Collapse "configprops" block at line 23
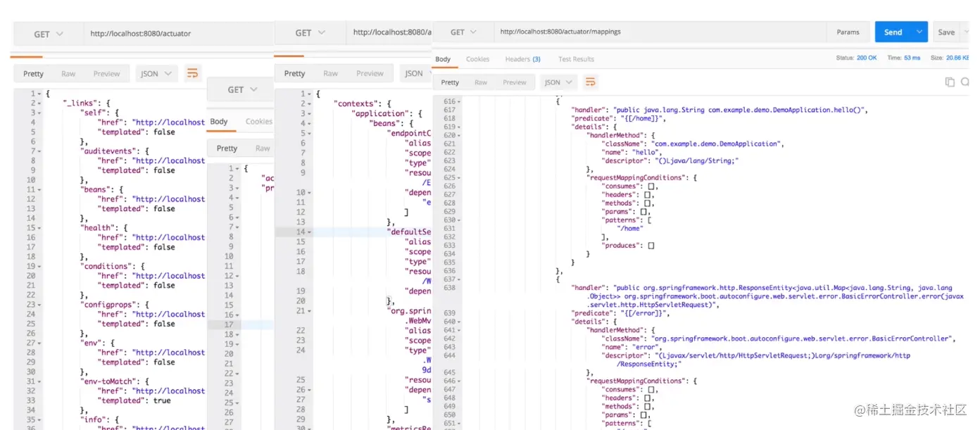 click(41, 305)
